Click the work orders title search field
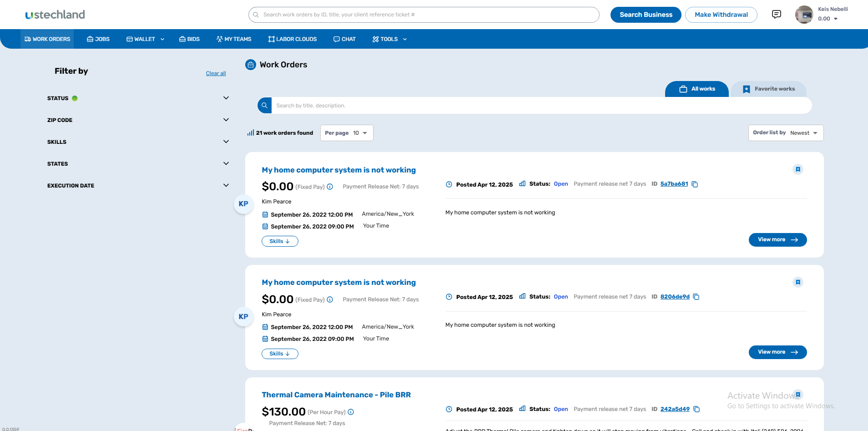The image size is (868, 431). (x=541, y=106)
